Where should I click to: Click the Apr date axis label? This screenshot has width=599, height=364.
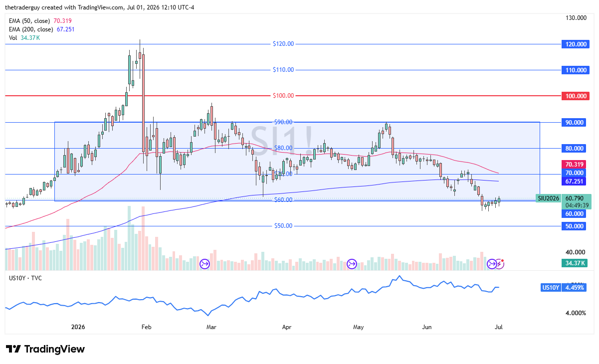[287, 327]
